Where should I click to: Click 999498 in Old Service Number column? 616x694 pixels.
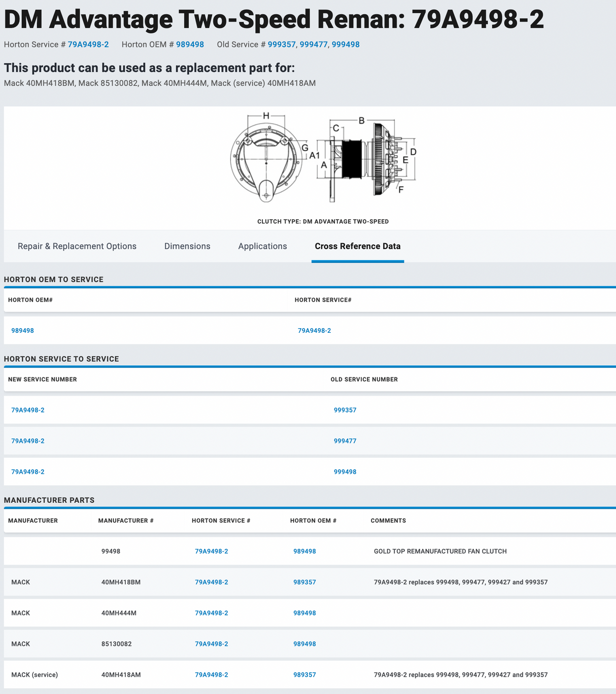click(x=345, y=472)
